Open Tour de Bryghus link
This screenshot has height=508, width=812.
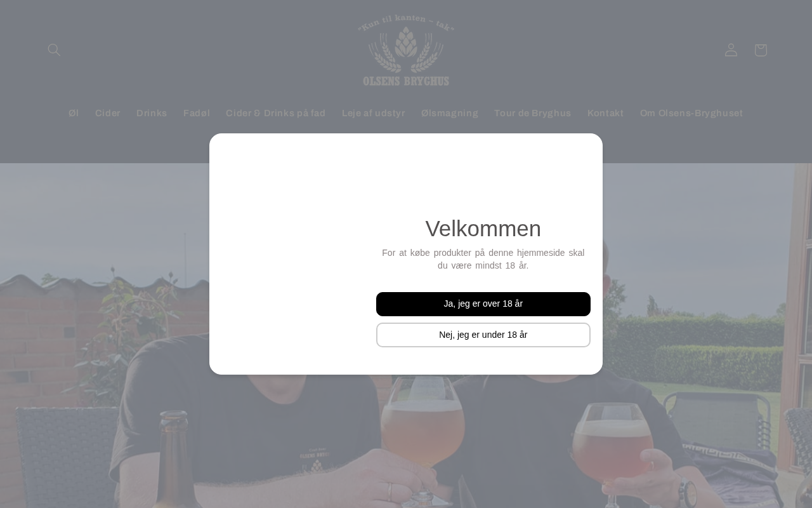(533, 113)
